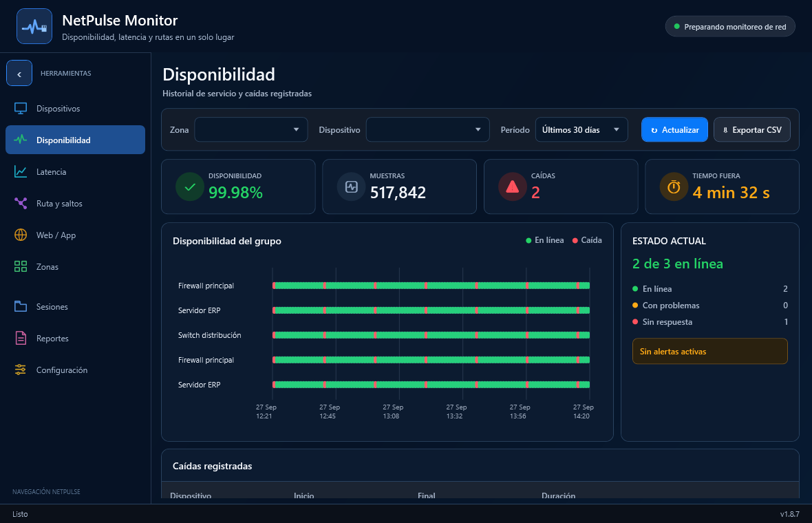Click the Preparando monitoreo de red status pill
The height and width of the screenshot is (523, 812).
tap(730, 26)
